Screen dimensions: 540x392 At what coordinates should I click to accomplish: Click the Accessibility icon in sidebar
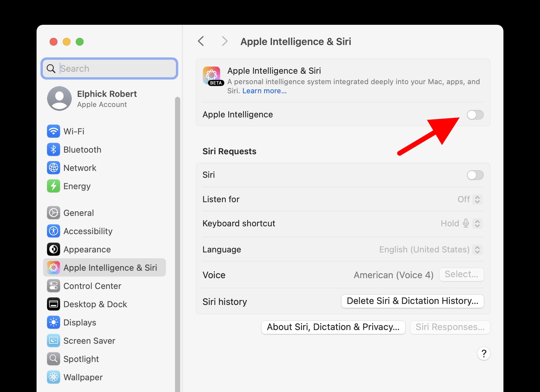(54, 231)
